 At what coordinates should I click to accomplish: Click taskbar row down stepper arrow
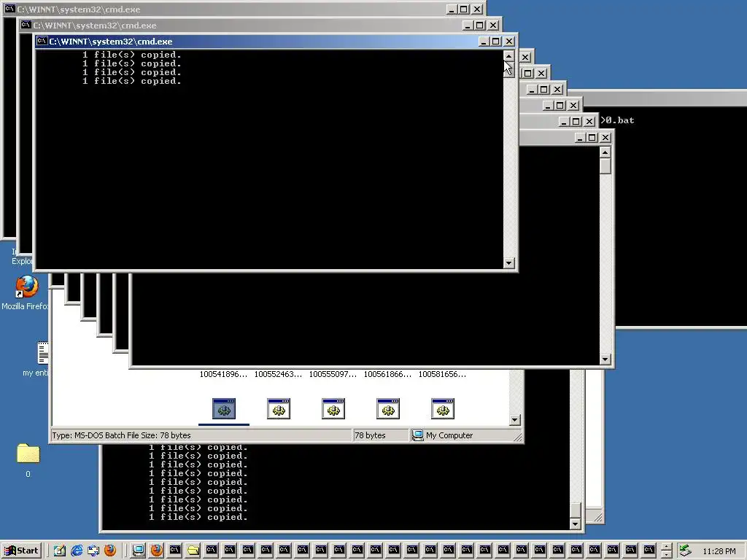coord(667,555)
